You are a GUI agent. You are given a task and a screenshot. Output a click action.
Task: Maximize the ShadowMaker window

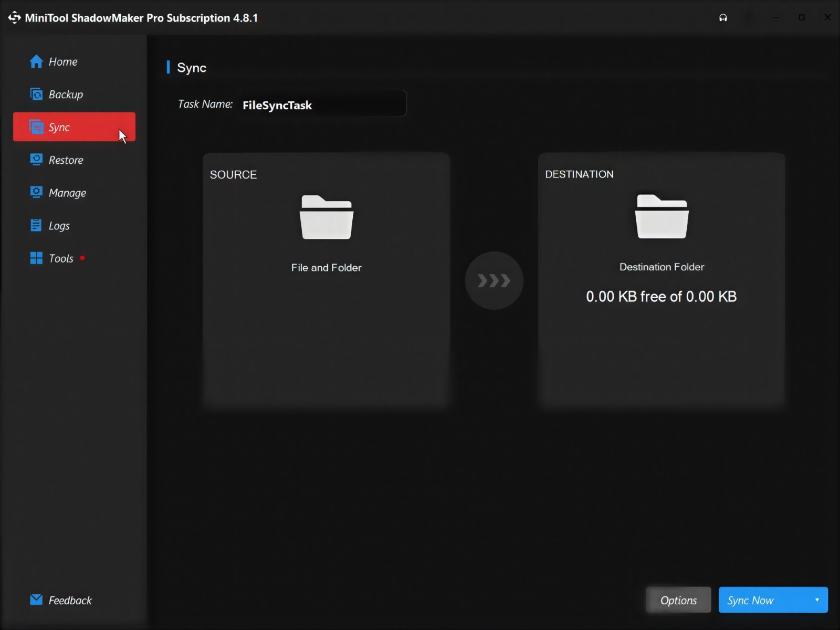[801, 17]
